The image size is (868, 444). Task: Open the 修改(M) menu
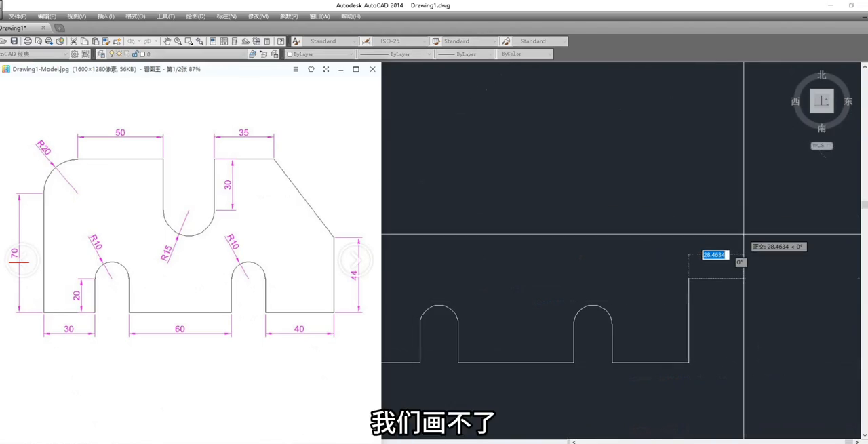tap(258, 16)
